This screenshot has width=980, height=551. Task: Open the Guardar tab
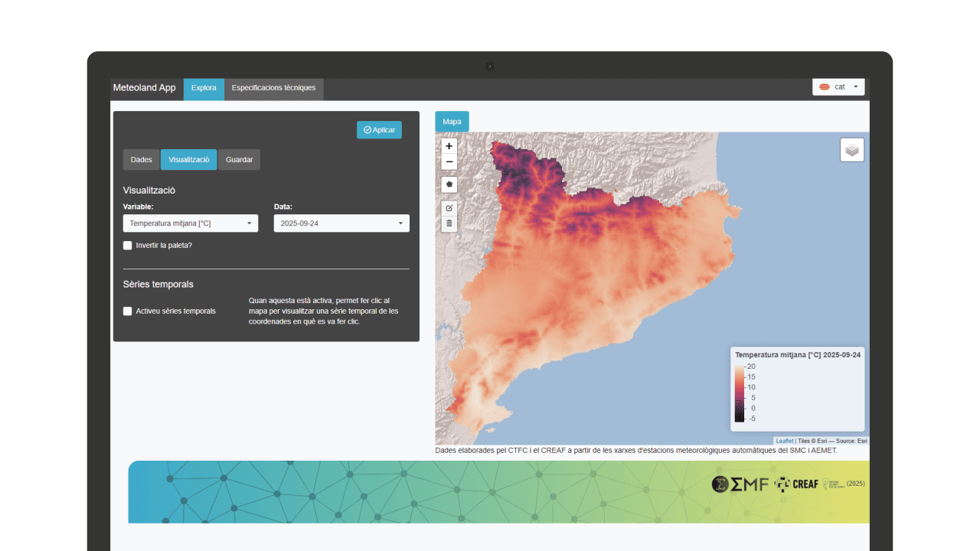click(239, 160)
